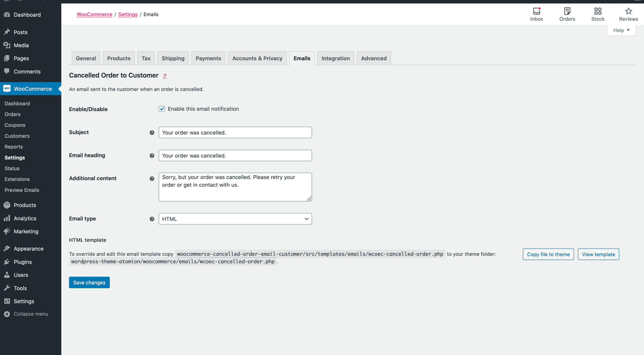Switch to the Accounts & Privacy tab

pyautogui.click(x=257, y=58)
